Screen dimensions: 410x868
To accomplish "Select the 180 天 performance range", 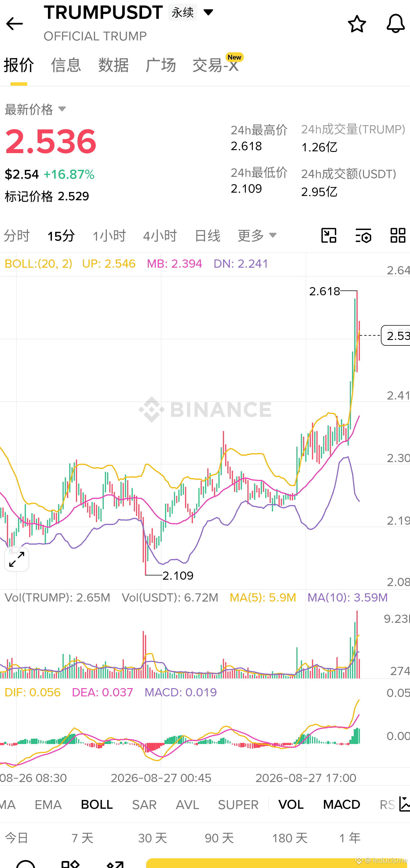I will [290, 838].
